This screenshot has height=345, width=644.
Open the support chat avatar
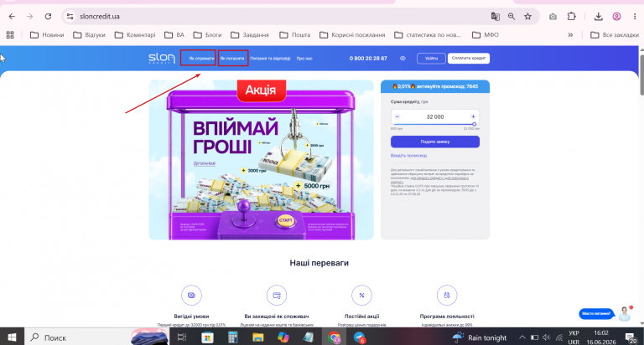[625, 314]
